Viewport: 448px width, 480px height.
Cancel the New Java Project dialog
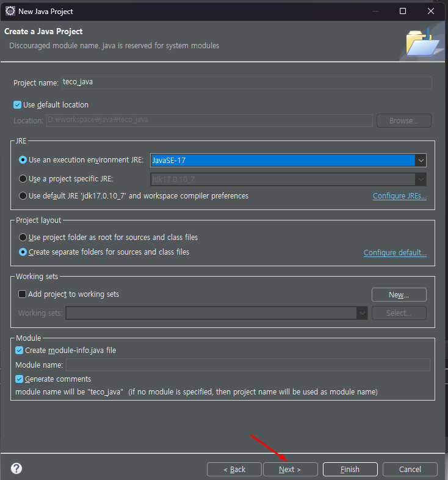(x=410, y=469)
